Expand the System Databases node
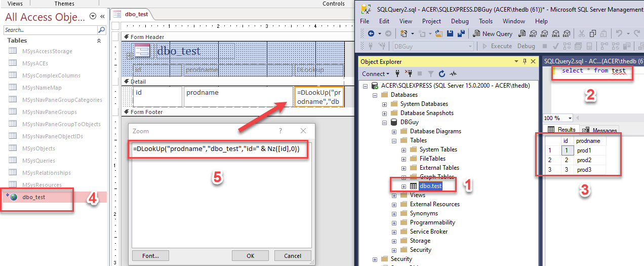This screenshot has height=266, width=644. (384, 104)
